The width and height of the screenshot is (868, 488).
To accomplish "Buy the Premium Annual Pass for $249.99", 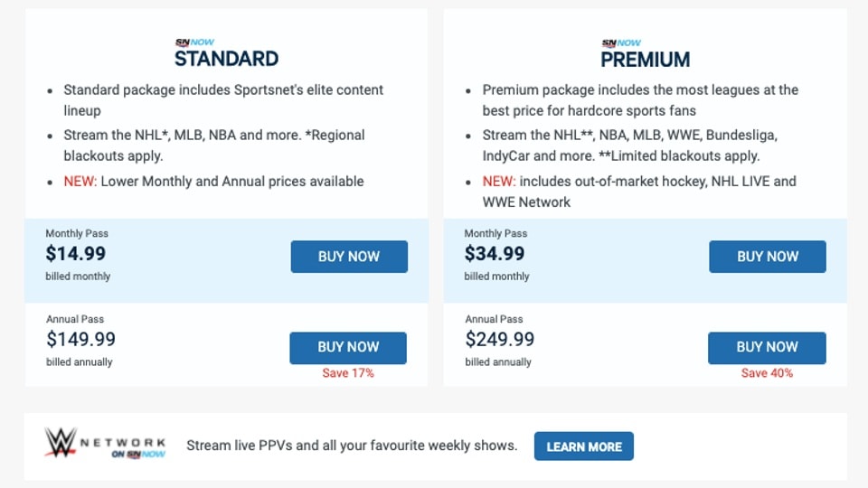I will coord(767,347).
